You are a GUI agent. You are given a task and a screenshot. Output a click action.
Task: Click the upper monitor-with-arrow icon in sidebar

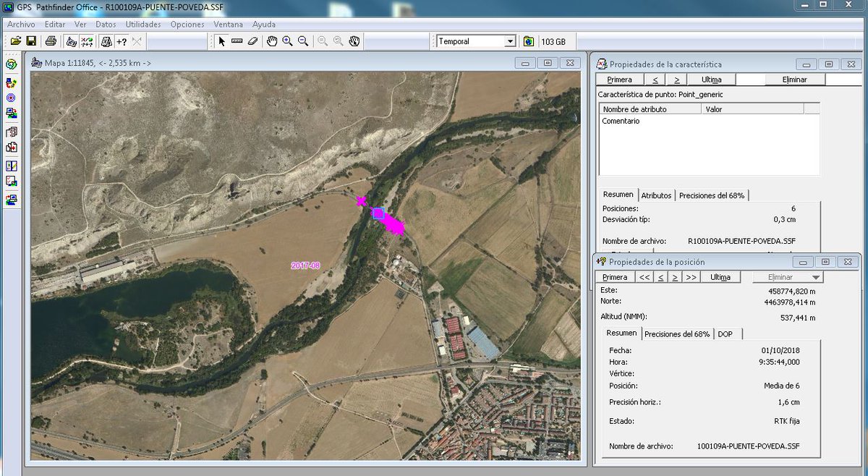click(11, 113)
